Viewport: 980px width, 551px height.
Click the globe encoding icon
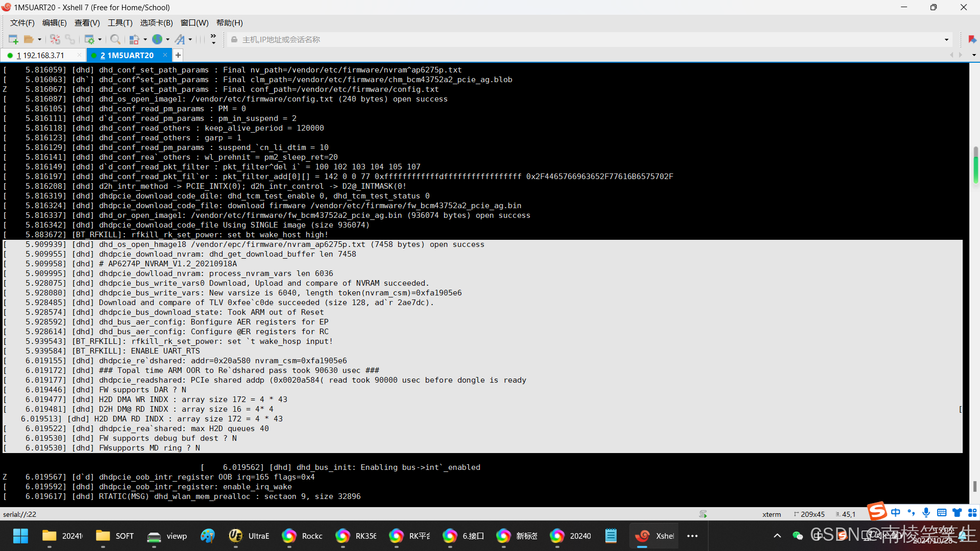[x=157, y=39]
